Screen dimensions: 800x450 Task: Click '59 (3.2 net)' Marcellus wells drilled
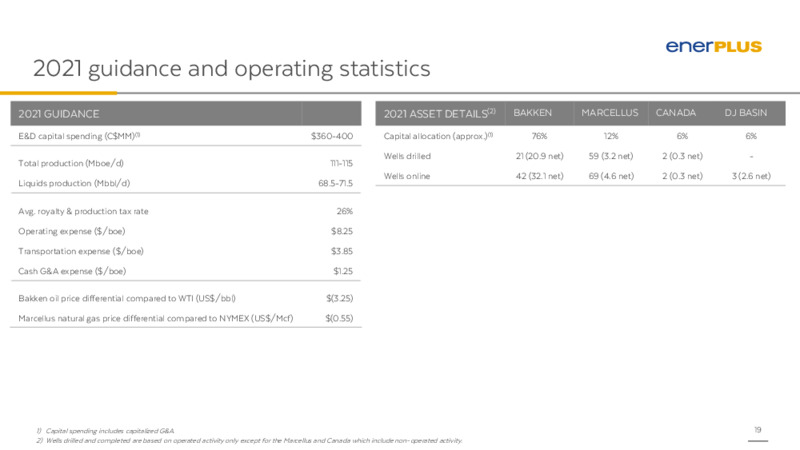point(611,156)
